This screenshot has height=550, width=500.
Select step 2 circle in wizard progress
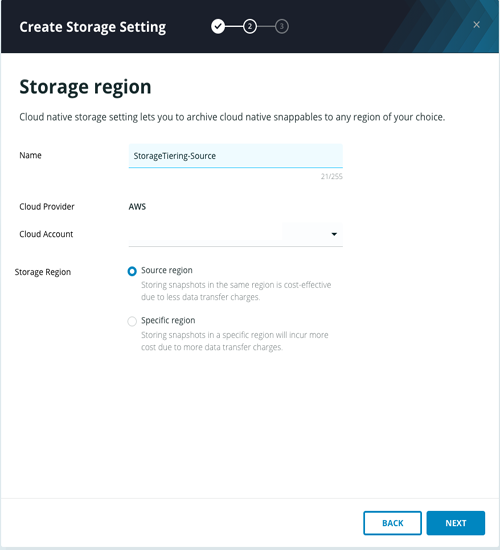coord(250,27)
